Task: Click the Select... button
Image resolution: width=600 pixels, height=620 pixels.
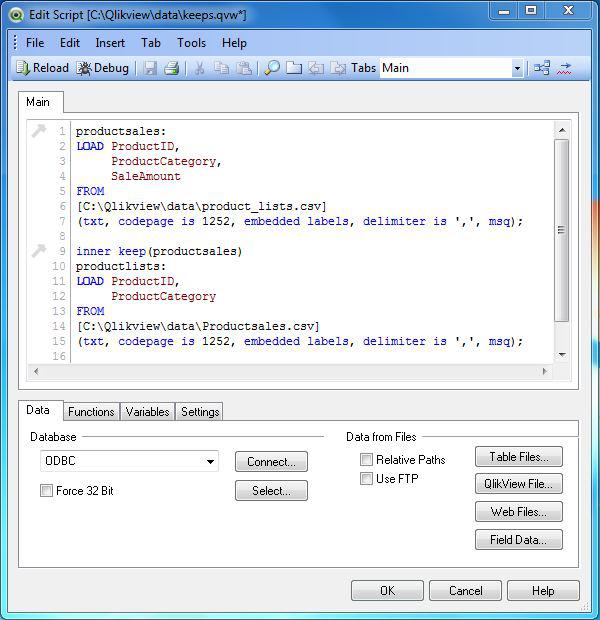Action: 271,491
